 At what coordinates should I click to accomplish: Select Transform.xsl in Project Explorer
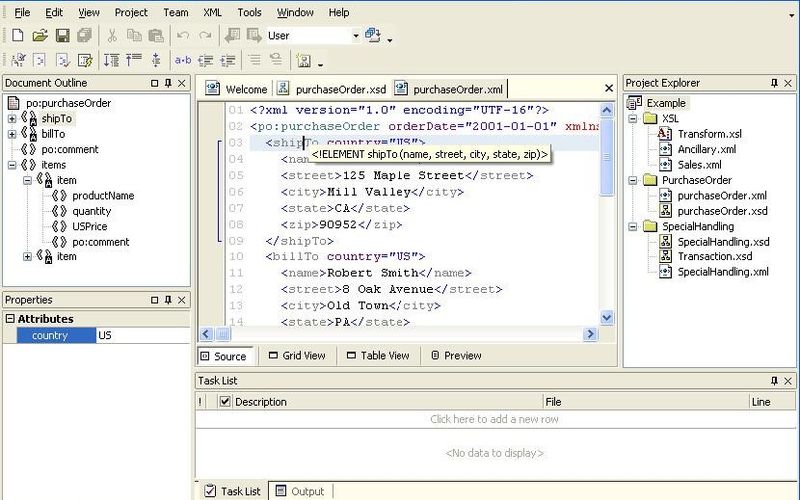(709, 134)
